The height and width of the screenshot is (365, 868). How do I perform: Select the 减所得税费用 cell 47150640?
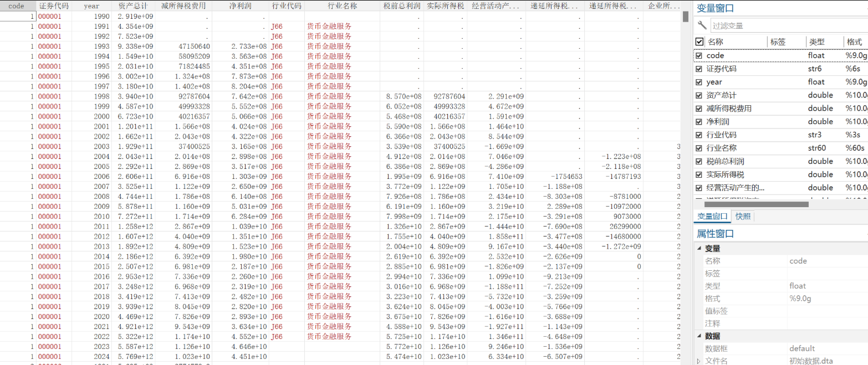click(183, 46)
